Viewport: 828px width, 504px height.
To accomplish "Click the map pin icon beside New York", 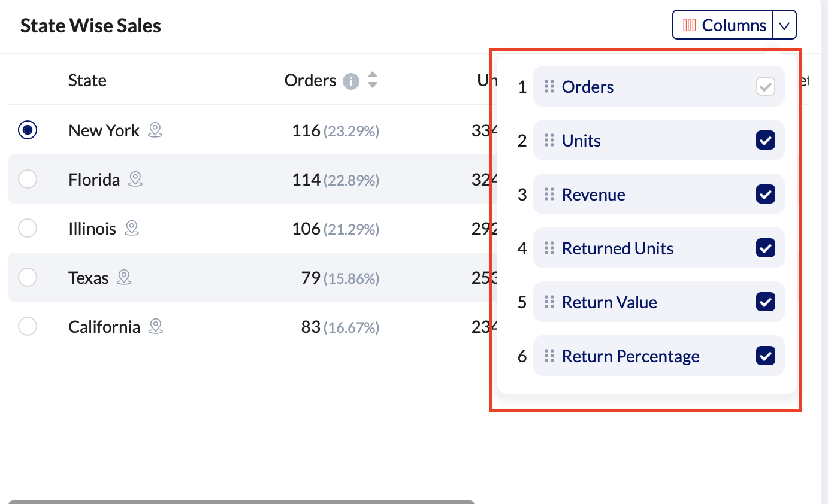I will pyautogui.click(x=155, y=130).
